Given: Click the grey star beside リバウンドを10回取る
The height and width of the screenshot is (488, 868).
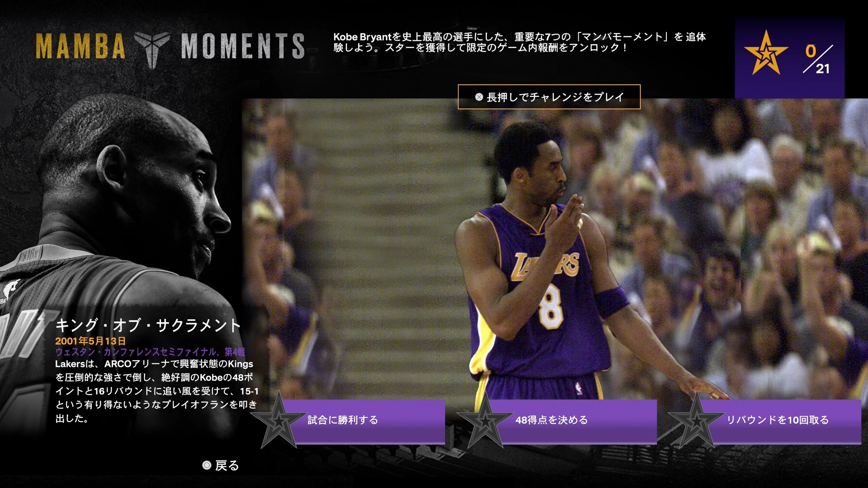Looking at the screenshot, I should pos(696,422).
